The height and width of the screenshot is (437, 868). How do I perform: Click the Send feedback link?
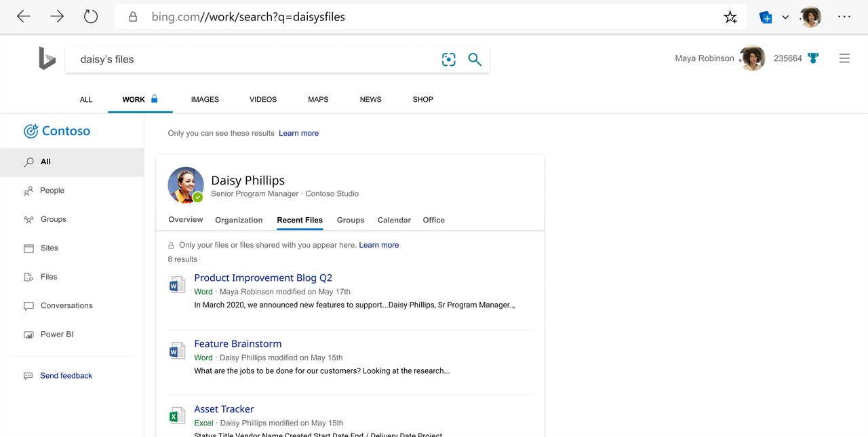pyautogui.click(x=66, y=375)
